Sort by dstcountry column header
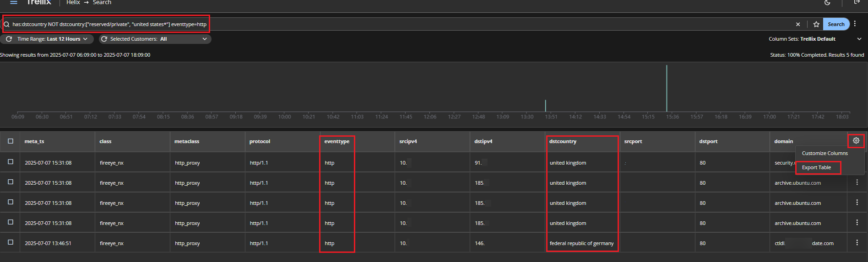The image size is (868, 262). [563, 141]
